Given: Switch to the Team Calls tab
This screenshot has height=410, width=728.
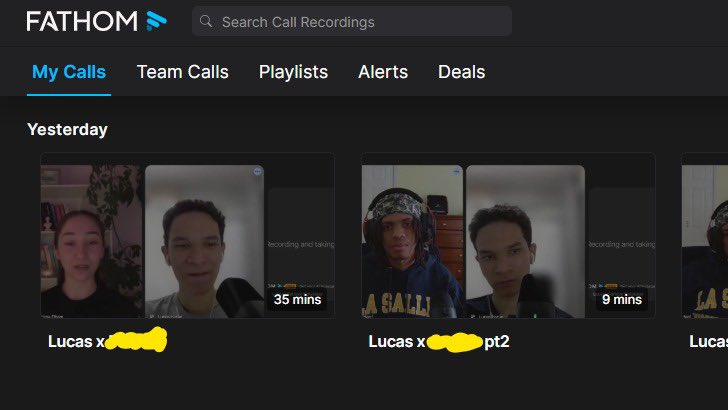Looking at the screenshot, I should pyautogui.click(x=182, y=72).
